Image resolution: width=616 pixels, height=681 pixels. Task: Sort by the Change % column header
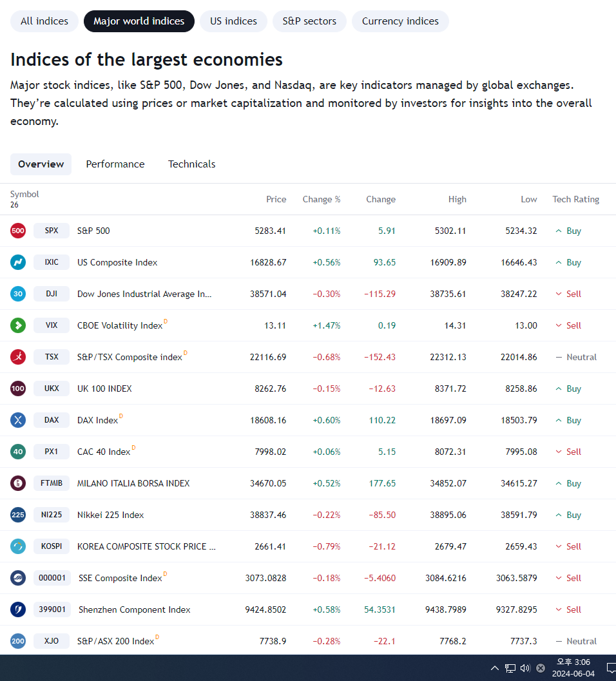tap(322, 199)
